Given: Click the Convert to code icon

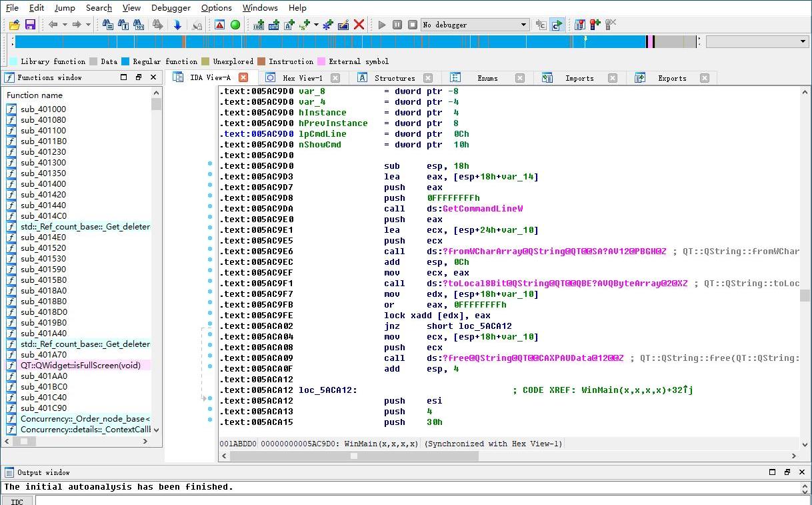Looking at the screenshot, I should click(259, 25).
